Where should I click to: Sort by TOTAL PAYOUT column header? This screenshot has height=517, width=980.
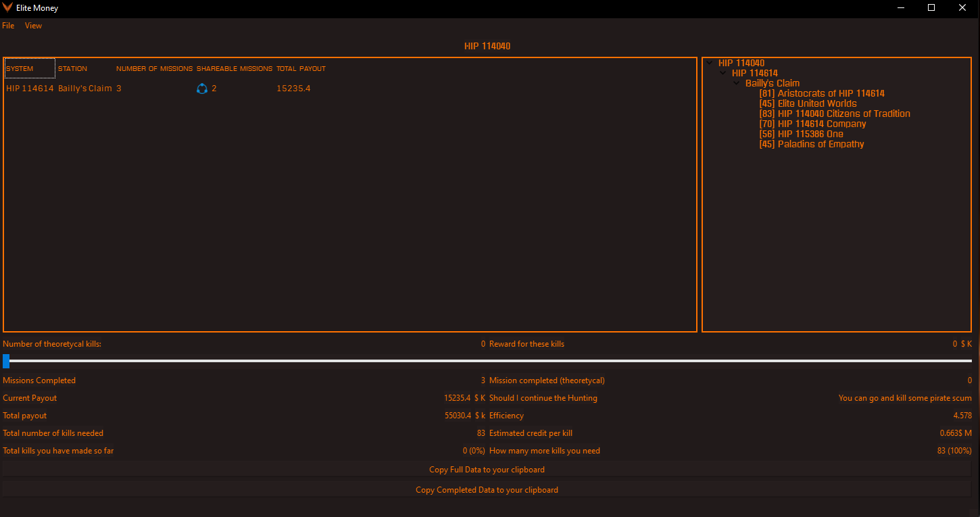tap(301, 69)
